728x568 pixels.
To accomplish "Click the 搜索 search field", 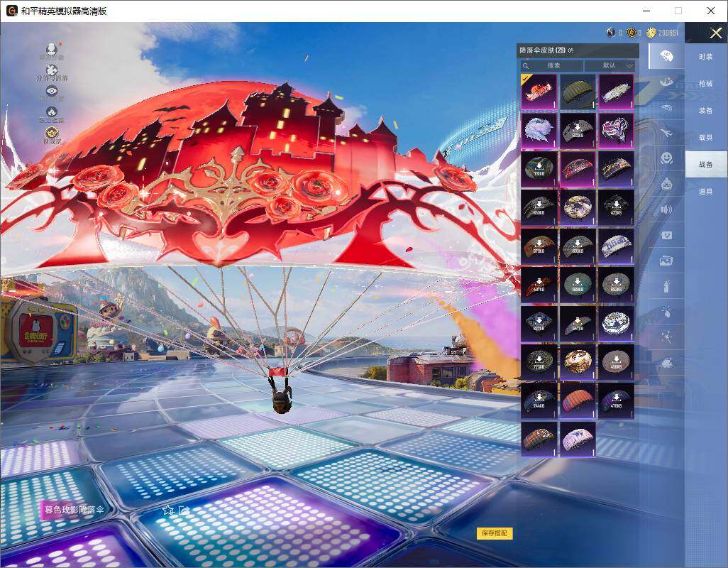I will click(551, 65).
